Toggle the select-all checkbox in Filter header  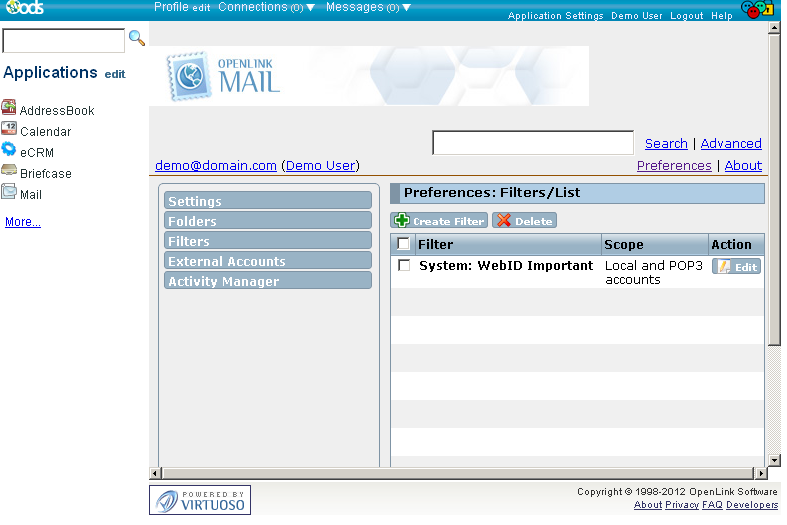tap(404, 244)
